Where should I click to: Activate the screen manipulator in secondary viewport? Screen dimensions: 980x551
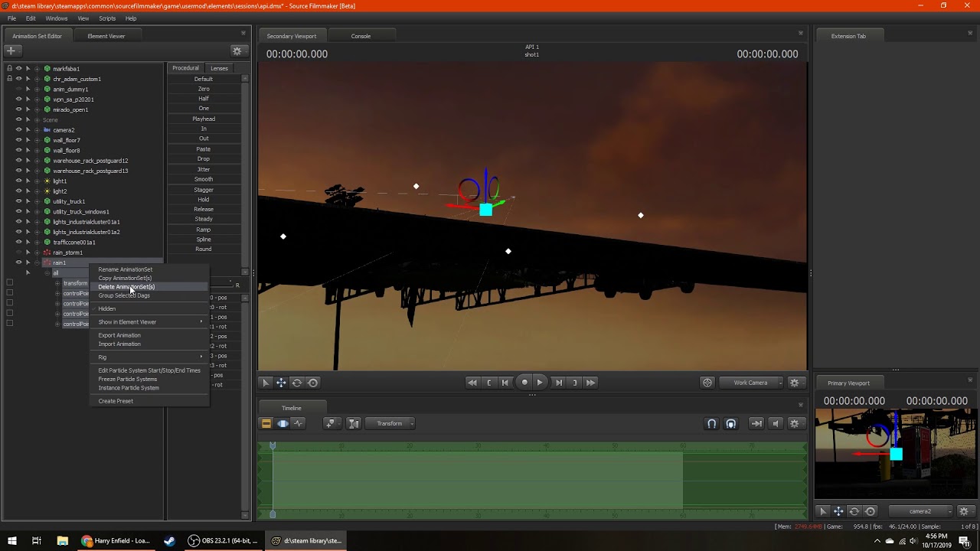pyautogui.click(x=313, y=383)
